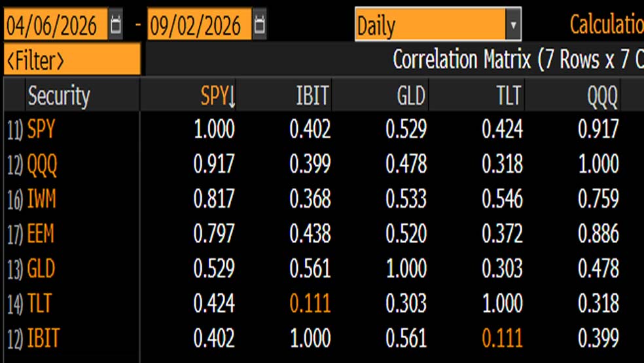Click the Correlation Matrix title bar
The image size is (644, 363).
click(x=395, y=60)
